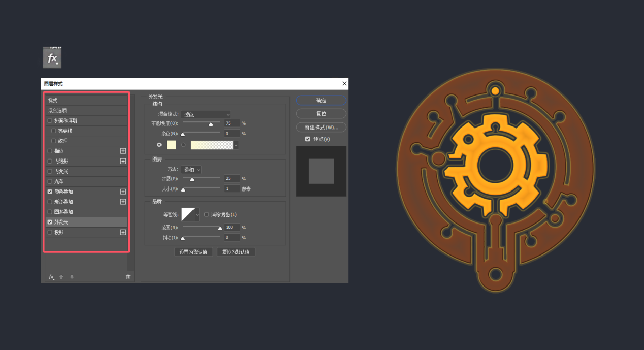Click the 范围 slider

point(202,227)
